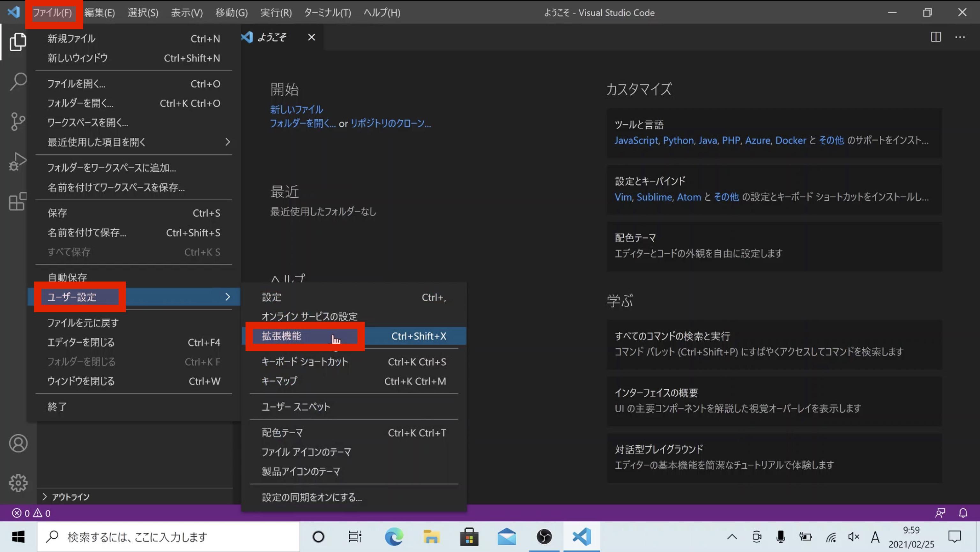
Task: Select 名前を付けて保存 entry
Action: [x=134, y=232]
